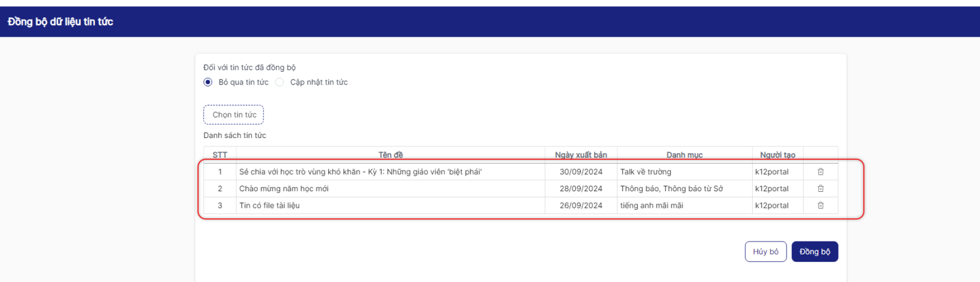Image resolution: width=980 pixels, height=282 pixels.
Task: Click the 'Ngày xuất bản' column header
Action: 581,155
